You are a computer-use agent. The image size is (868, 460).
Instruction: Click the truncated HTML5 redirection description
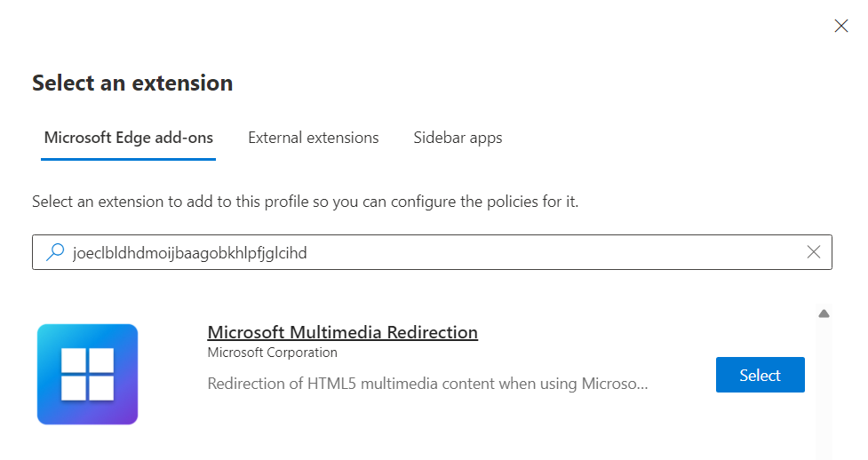click(x=427, y=384)
